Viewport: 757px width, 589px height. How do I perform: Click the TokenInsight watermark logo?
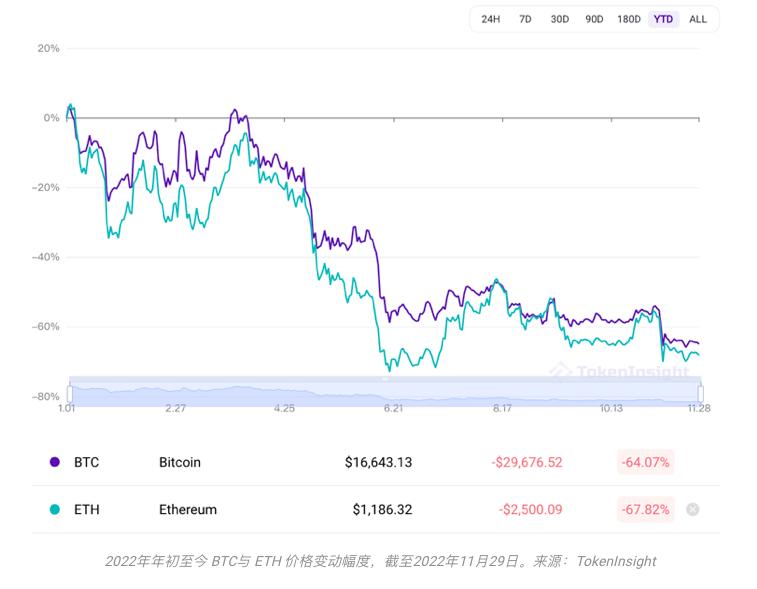(620, 371)
